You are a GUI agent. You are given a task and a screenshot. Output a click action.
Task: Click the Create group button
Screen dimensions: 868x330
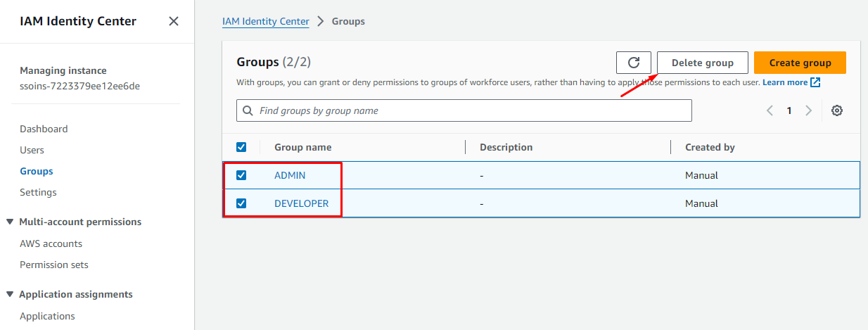tap(800, 63)
